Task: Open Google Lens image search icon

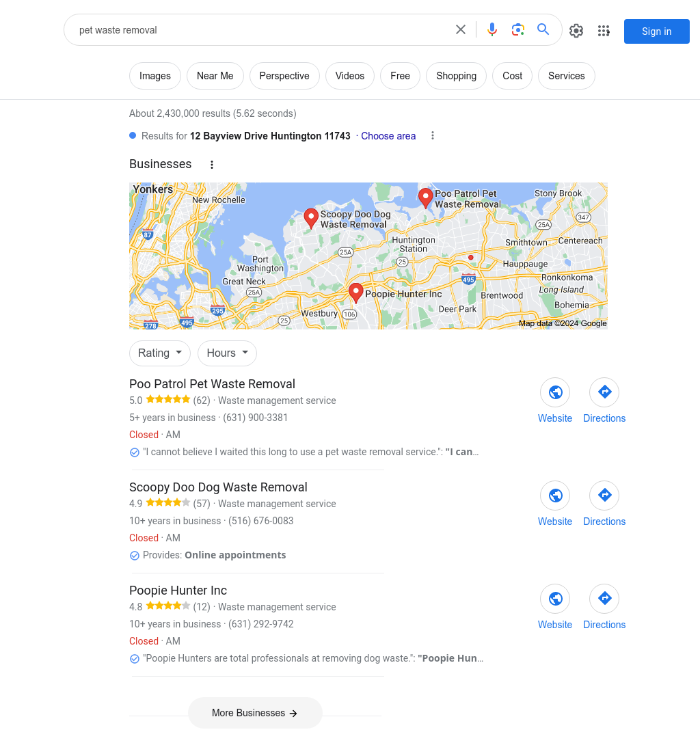Action: coord(518,30)
